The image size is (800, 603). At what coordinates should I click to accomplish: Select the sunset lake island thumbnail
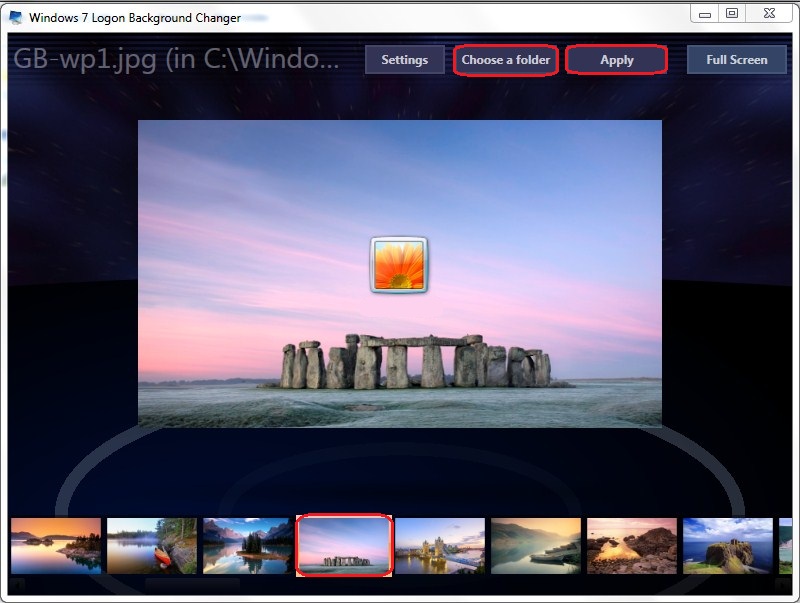(x=56, y=546)
